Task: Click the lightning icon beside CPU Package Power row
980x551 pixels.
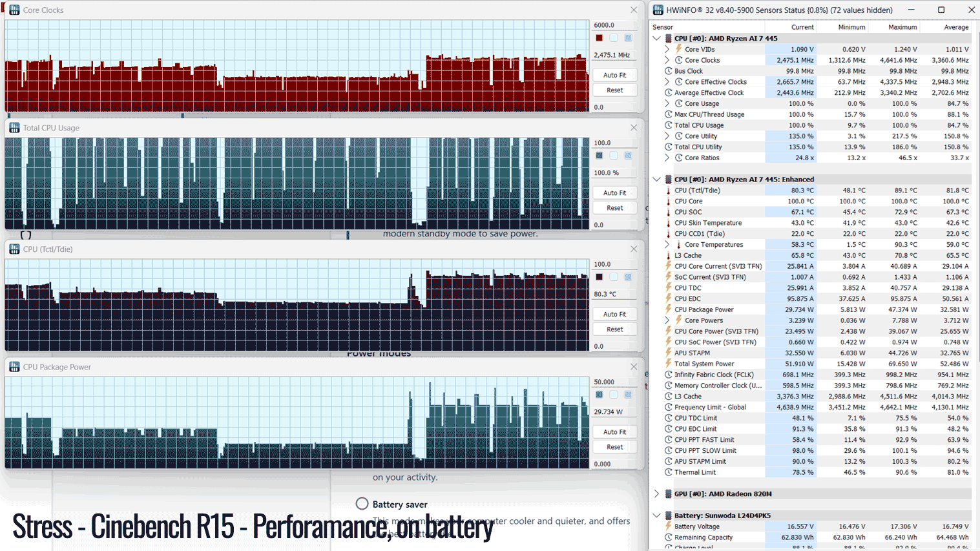Action: click(x=669, y=309)
